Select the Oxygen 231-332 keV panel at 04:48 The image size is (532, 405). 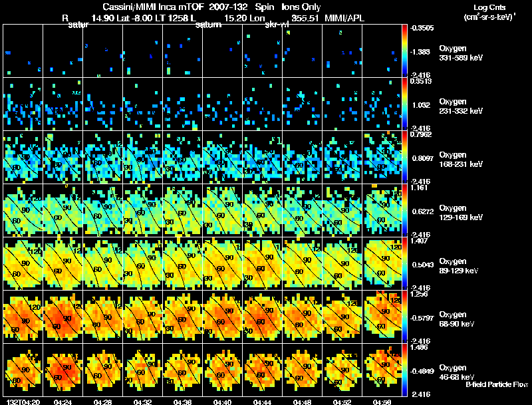pyautogui.click(x=303, y=104)
